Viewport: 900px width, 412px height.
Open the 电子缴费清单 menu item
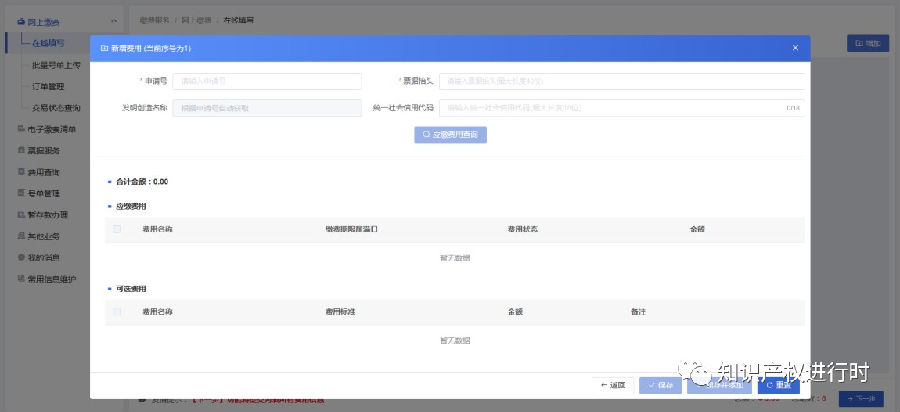point(52,129)
